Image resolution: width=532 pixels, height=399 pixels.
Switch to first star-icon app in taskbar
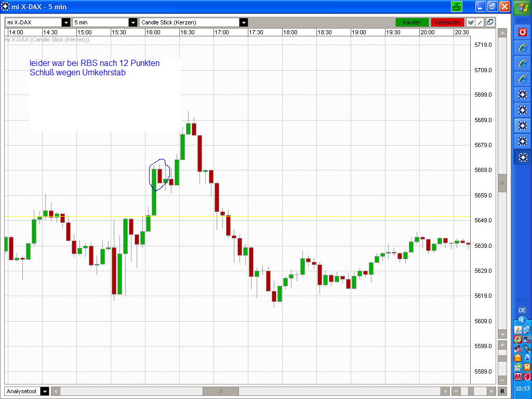click(x=523, y=95)
